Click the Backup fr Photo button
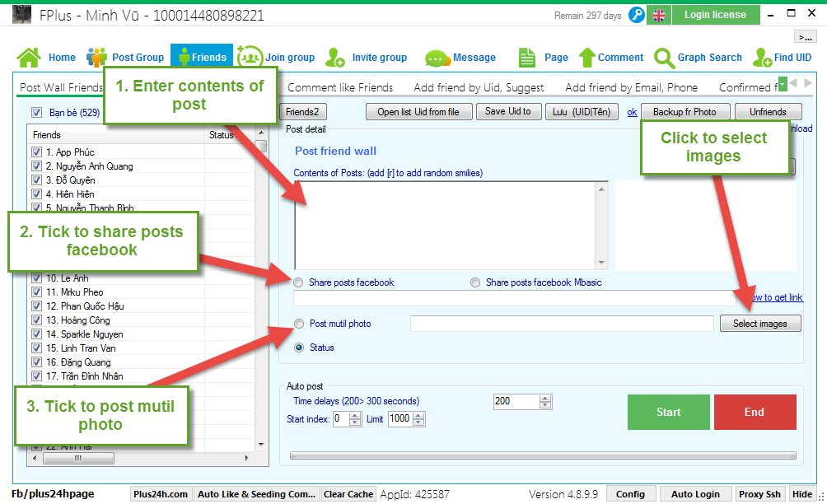This screenshot has height=504, width=827. tap(685, 112)
